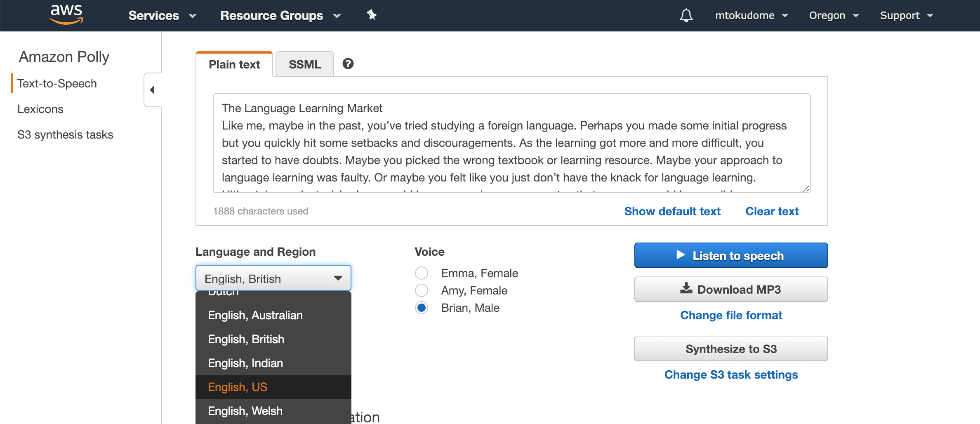This screenshot has height=424, width=980.
Task: Select the Amy, Female voice
Action: point(422,290)
